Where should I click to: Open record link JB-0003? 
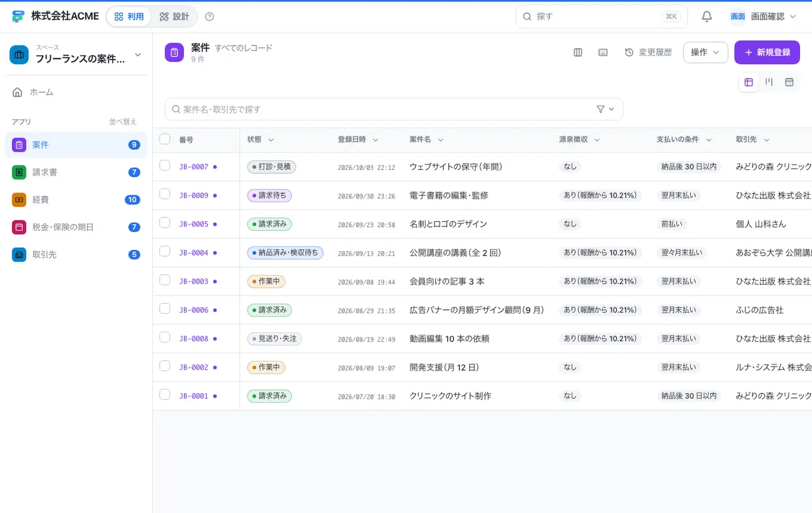click(193, 282)
